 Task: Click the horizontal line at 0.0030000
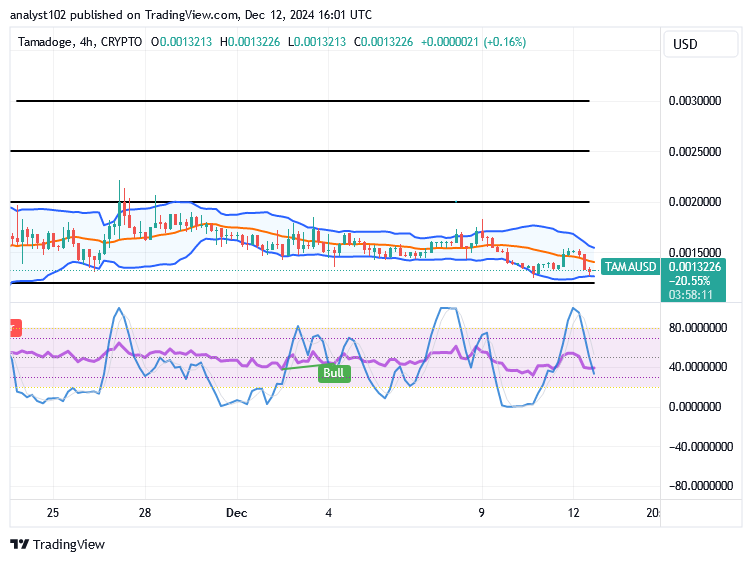click(303, 101)
